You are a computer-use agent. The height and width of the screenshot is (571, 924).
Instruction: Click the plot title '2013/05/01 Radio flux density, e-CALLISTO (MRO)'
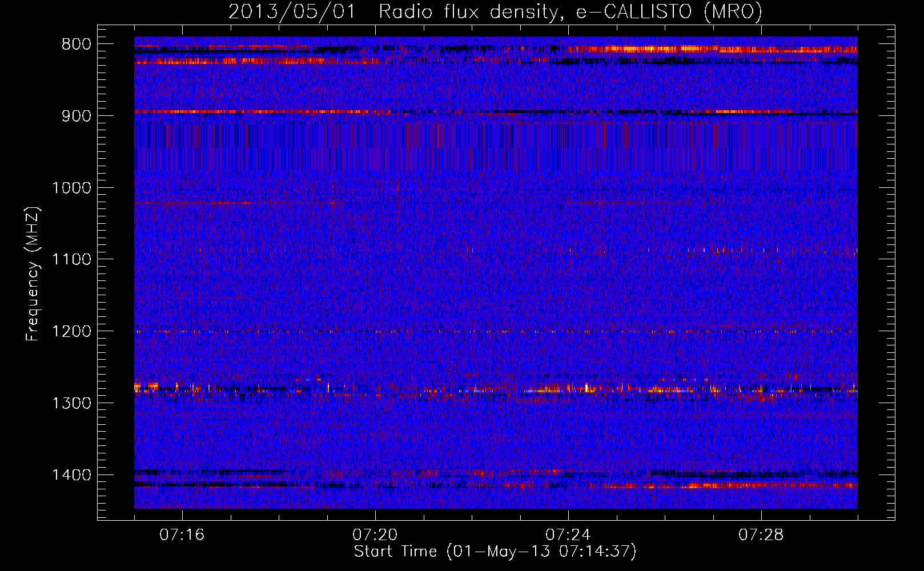tap(495, 11)
